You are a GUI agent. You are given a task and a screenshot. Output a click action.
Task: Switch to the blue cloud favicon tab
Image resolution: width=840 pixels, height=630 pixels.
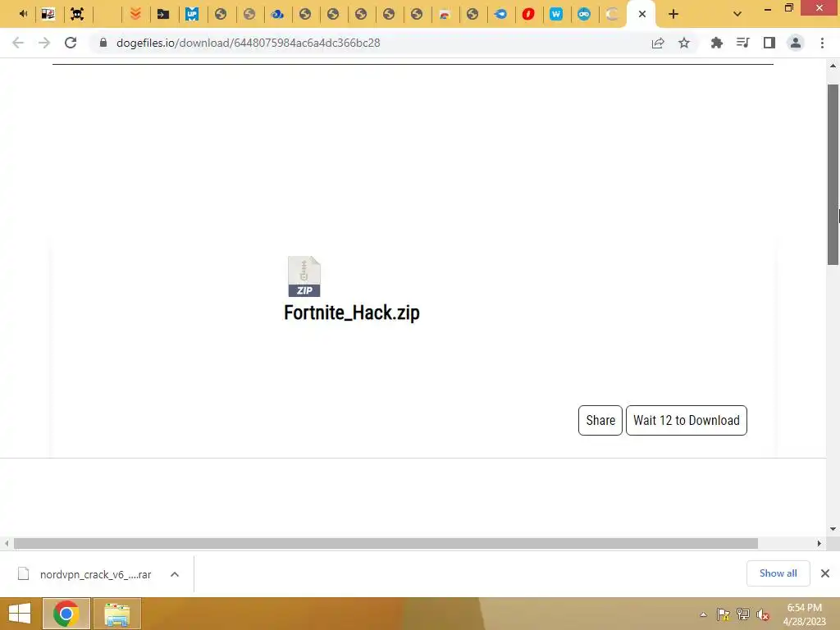point(277,15)
